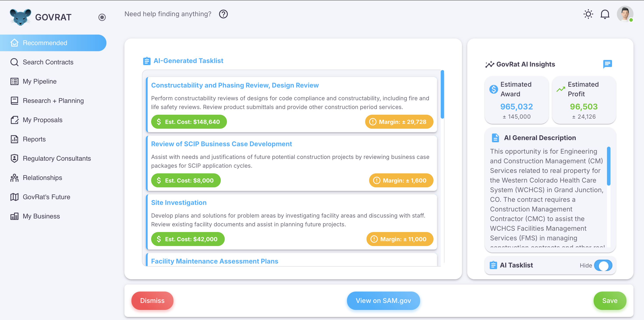Click Margin: ± 29,728 badge
The image size is (644, 320).
click(x=399, y=122)
